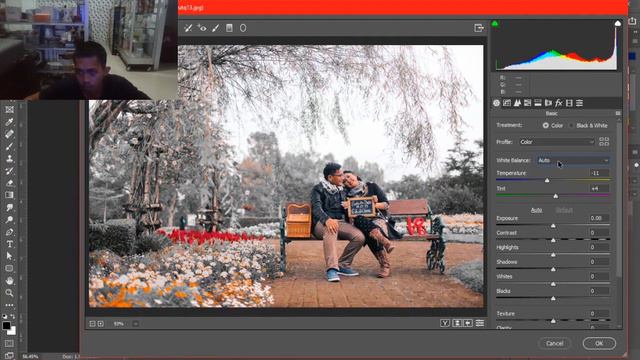Select the Gradient tool in Photoshop toolbar
The height and width of the screenshot is (360, 640).
[9, 195]
